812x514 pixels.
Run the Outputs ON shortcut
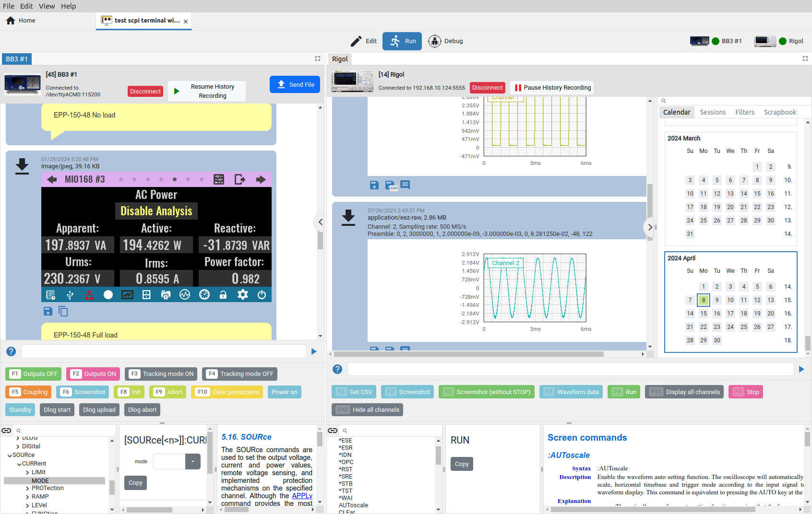pos(93,374)
